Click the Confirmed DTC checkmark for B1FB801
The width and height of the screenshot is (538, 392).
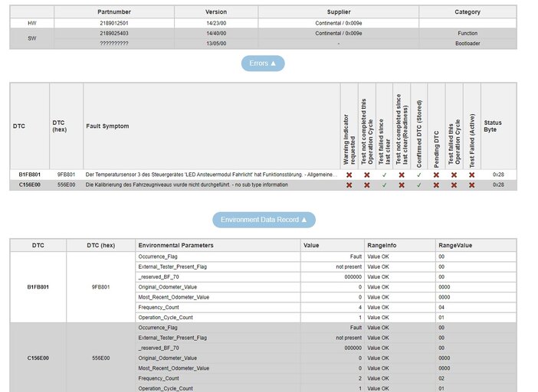tap(419, 175)
